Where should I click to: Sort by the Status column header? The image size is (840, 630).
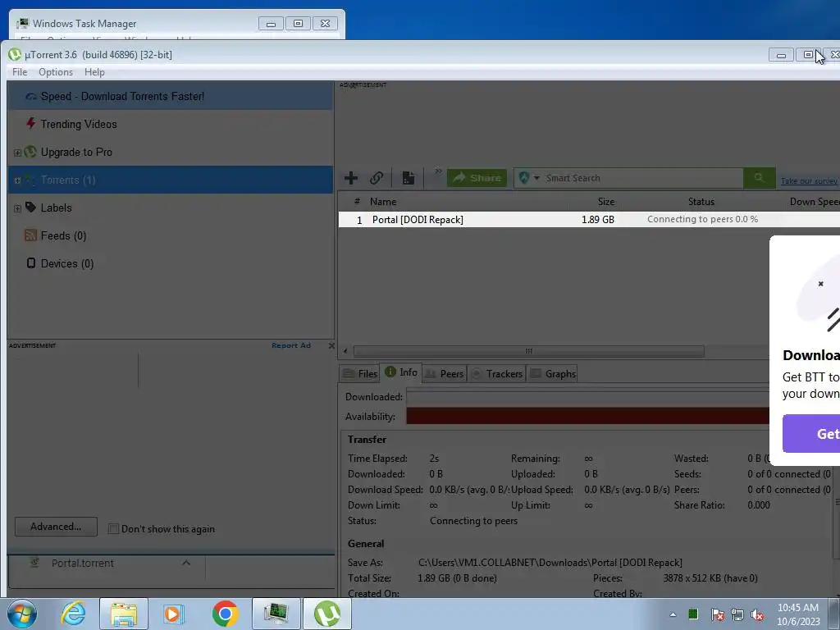(x=701, y=202)
